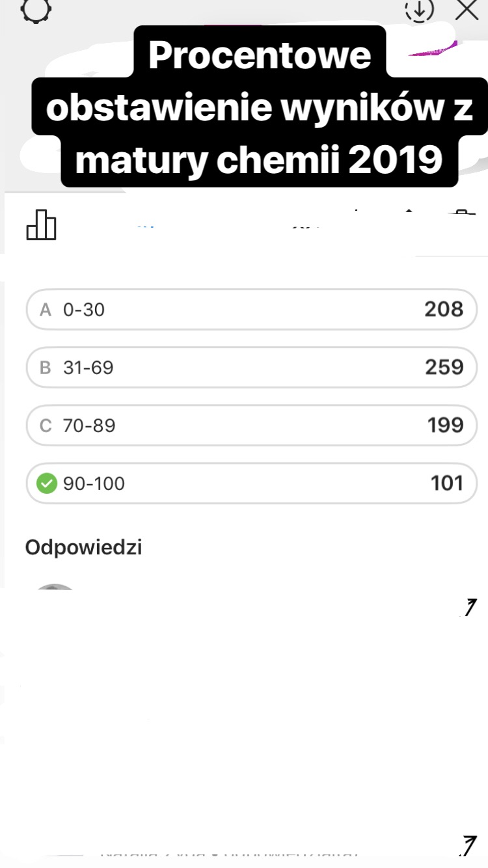Close the story results view
This screenshot has width=488, height=868.
[467, 9]
